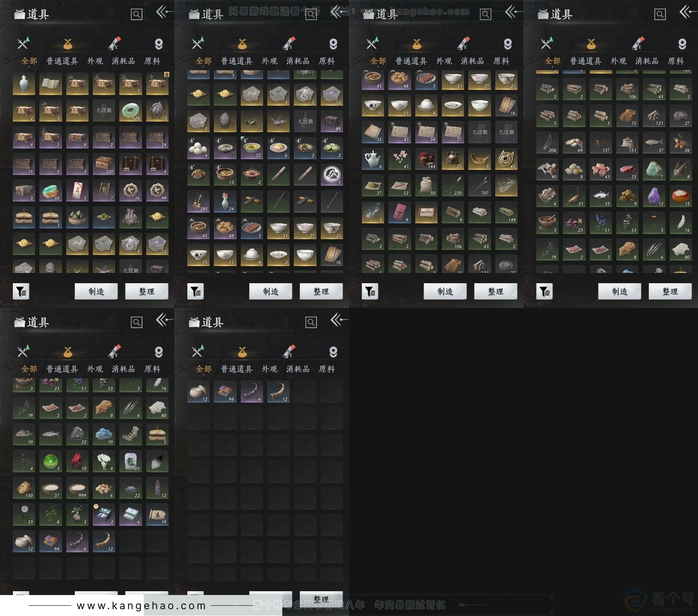Select the red-and-white envelope with count 5
This screenshot has height=616, width=698.
click(x=77, y=191)
